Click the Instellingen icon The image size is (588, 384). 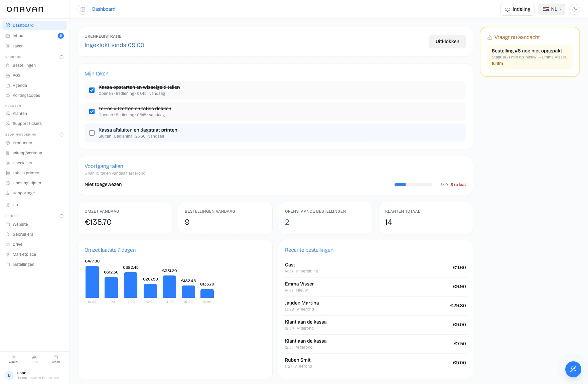pyautogui.click(x=8, y=264)
